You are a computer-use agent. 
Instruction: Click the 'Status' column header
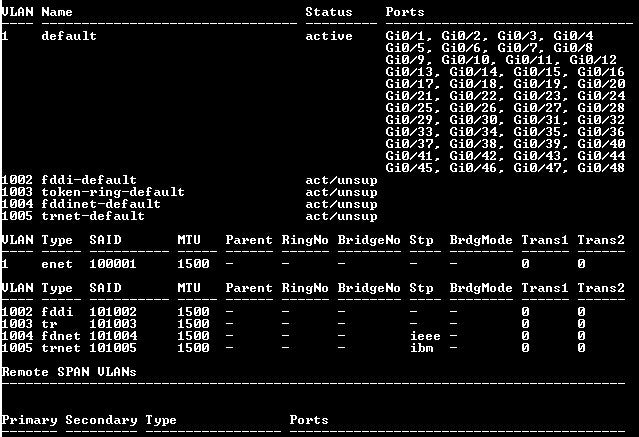pyautogui.click(x=329, y=12)
